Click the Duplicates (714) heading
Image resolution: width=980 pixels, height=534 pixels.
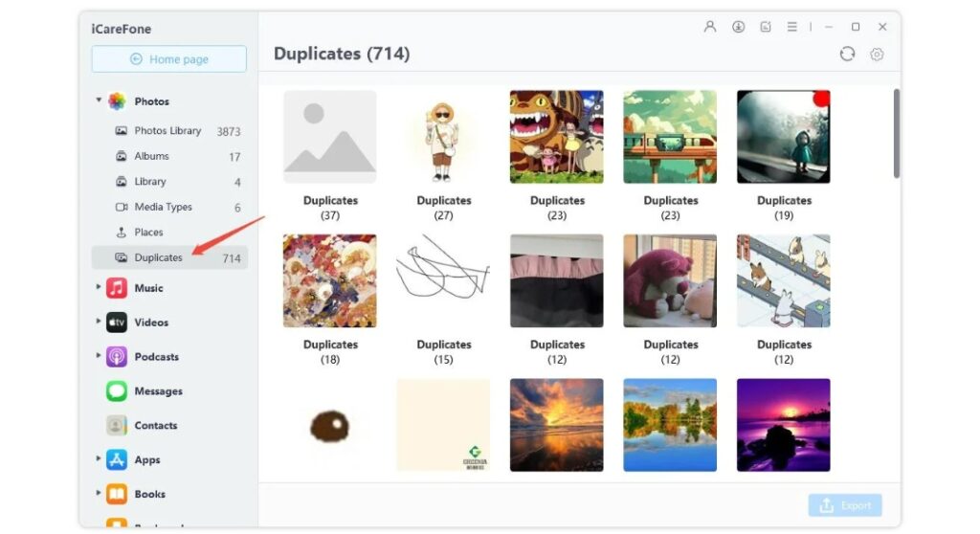[x=342, y=54]
